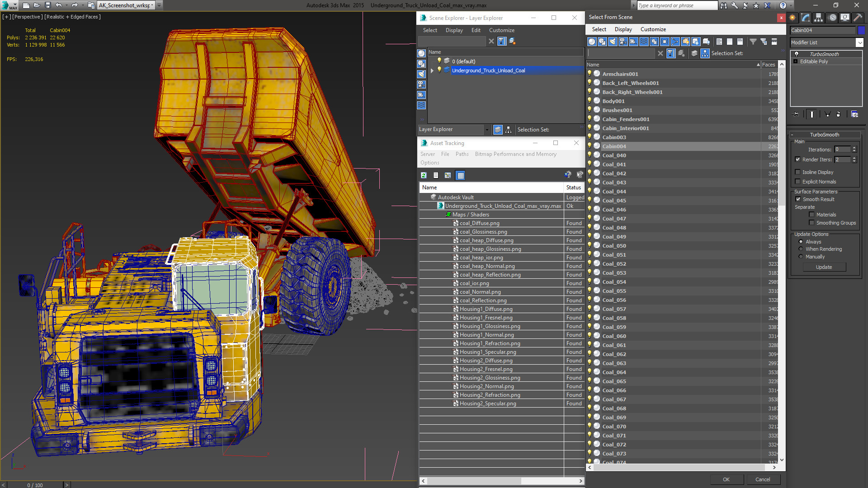
Task: Increase the Iterations spinner value
Action: coord(854,148)
